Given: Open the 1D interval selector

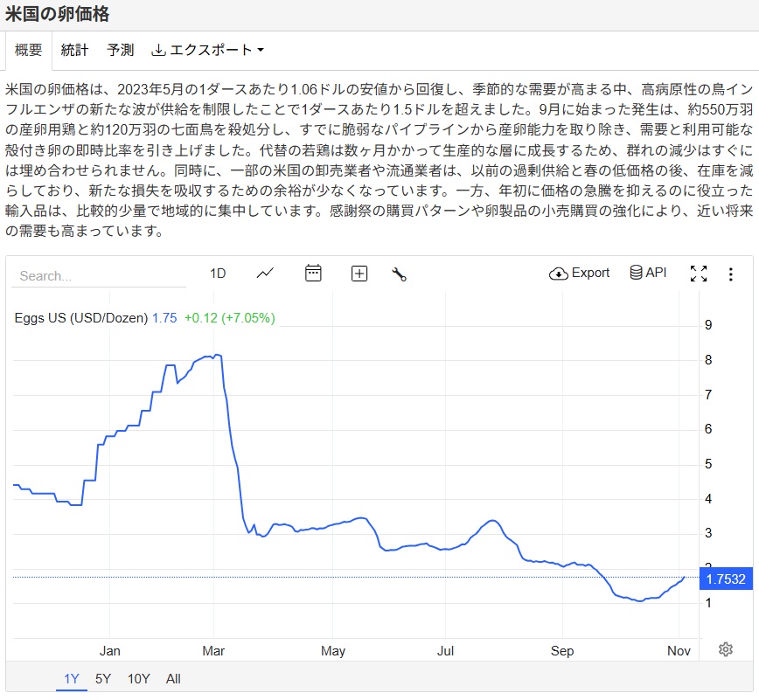Looking at the screenshot, I should 218,274.
